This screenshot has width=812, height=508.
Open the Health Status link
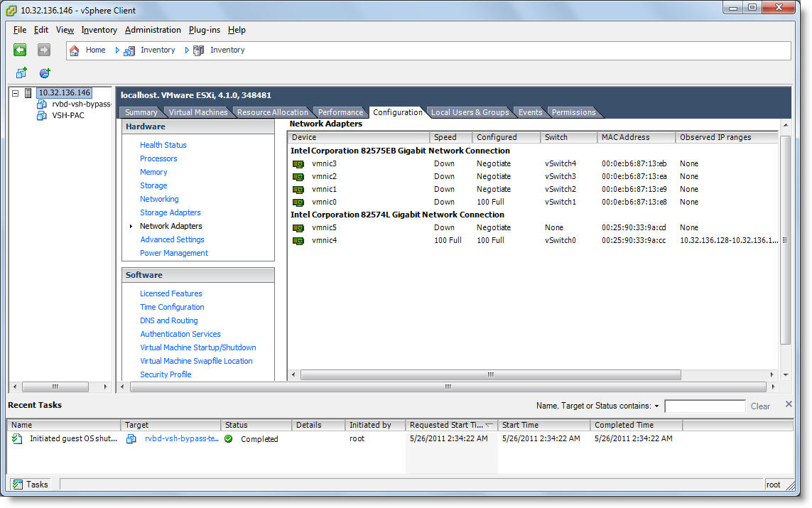tap(163, 145)
